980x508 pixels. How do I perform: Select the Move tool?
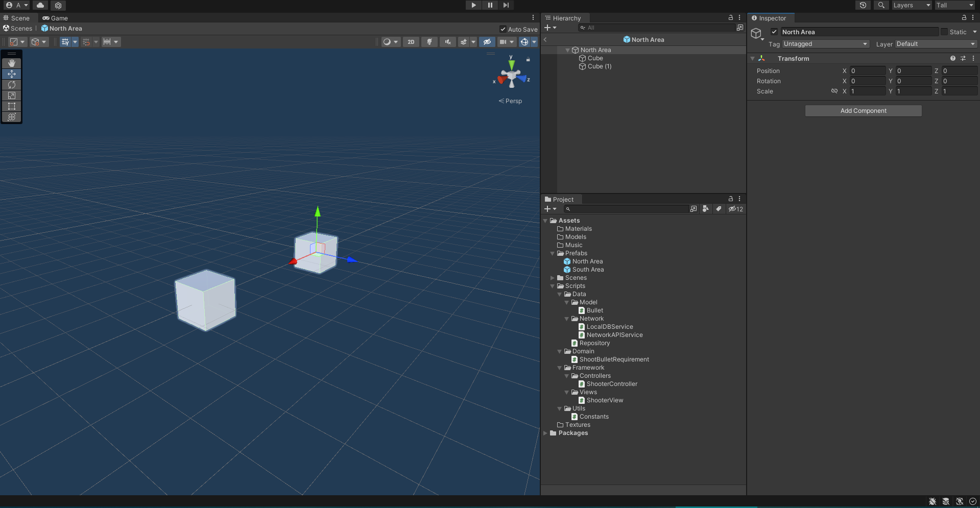[12, 74]
